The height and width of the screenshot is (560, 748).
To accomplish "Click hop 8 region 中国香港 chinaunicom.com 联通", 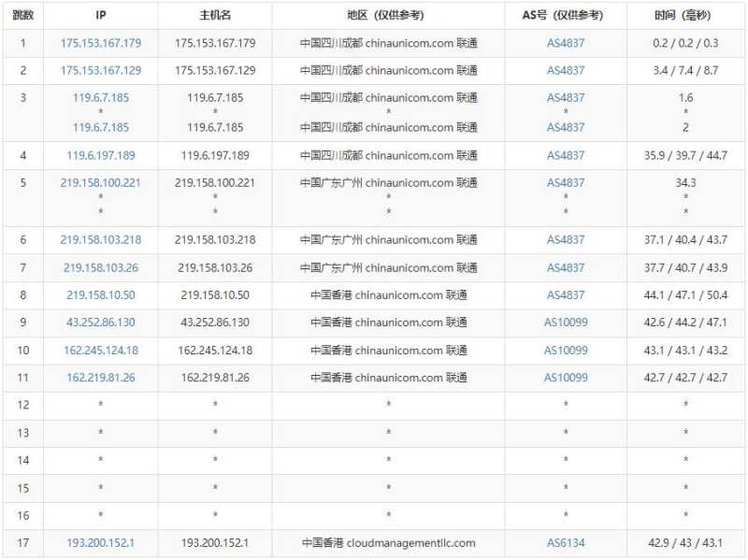I will click(x=389, y=294).
